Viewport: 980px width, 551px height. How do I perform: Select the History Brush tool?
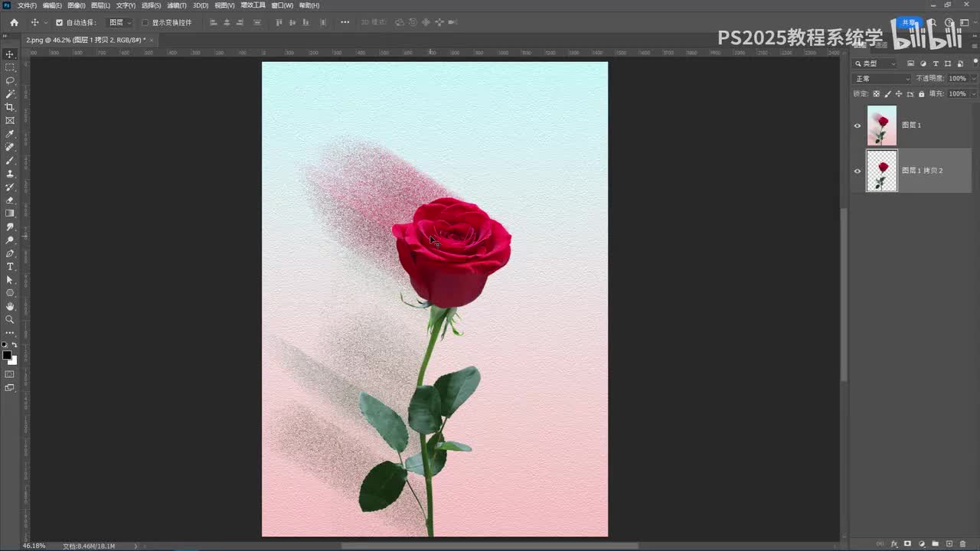tap(10, 187)
